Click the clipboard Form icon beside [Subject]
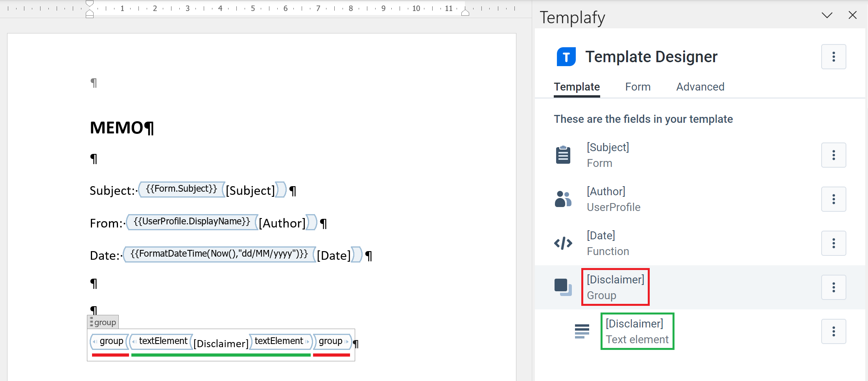 (562, 155)
